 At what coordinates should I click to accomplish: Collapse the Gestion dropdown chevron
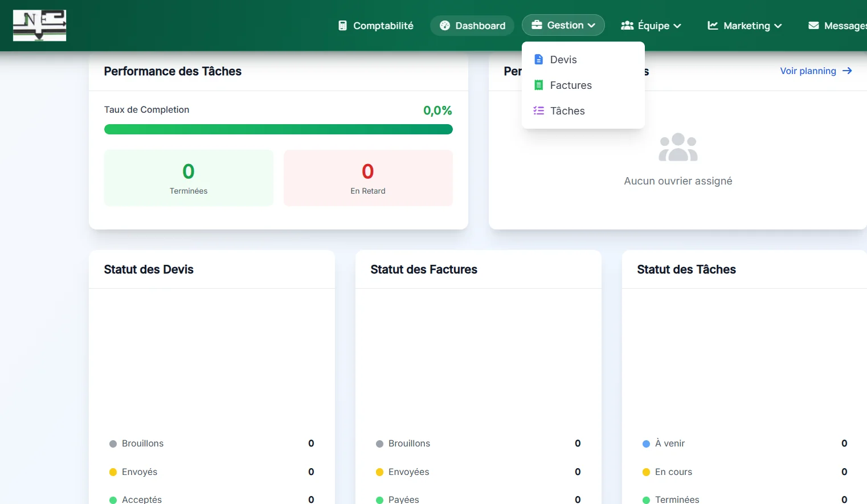(x=591, y=26)
